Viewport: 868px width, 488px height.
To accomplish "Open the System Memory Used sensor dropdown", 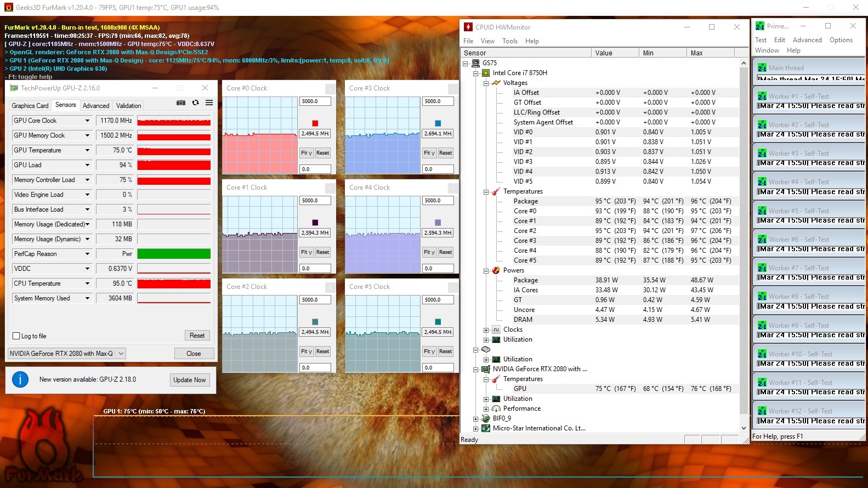I will coord(87,298).
